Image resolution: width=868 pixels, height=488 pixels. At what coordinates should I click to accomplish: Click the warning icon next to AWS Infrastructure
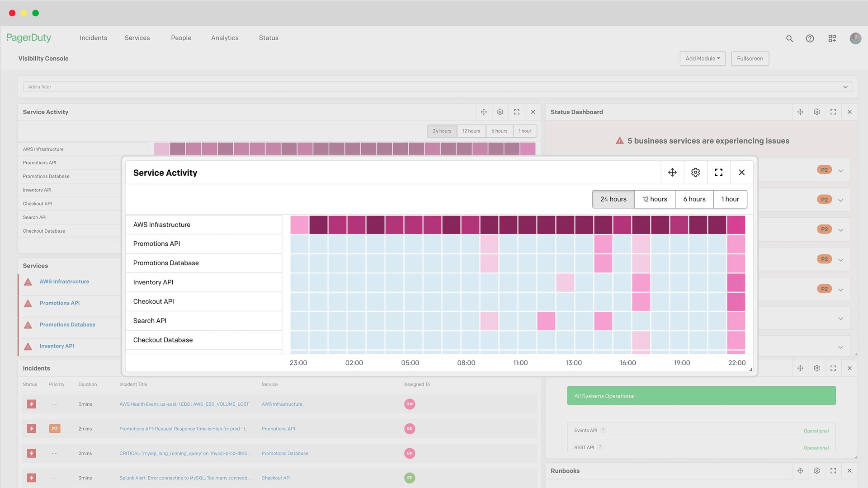click(x=28, y=282)
